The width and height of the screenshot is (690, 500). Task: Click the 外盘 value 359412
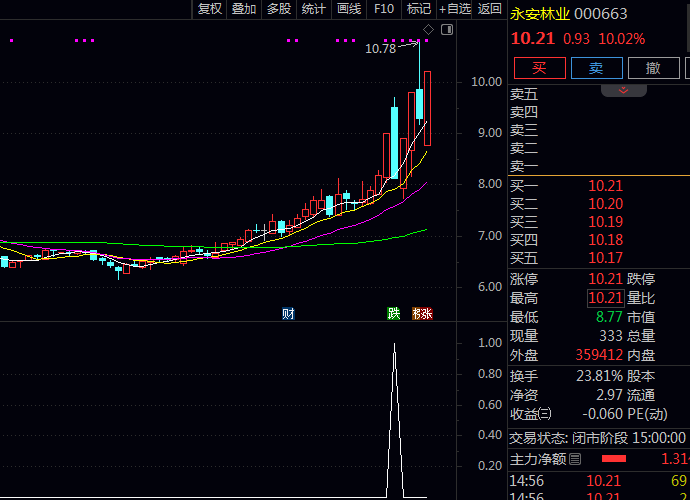click(x=599, y=355)
